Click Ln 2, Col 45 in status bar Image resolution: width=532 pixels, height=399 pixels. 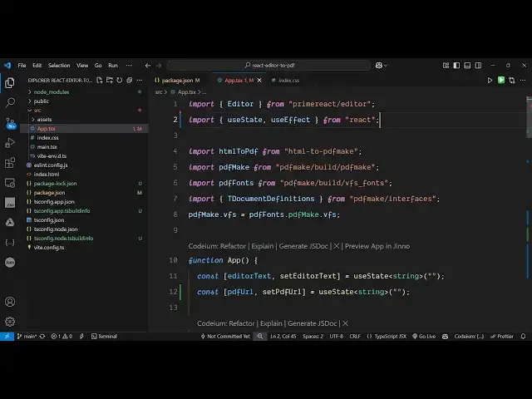(283, 336)
